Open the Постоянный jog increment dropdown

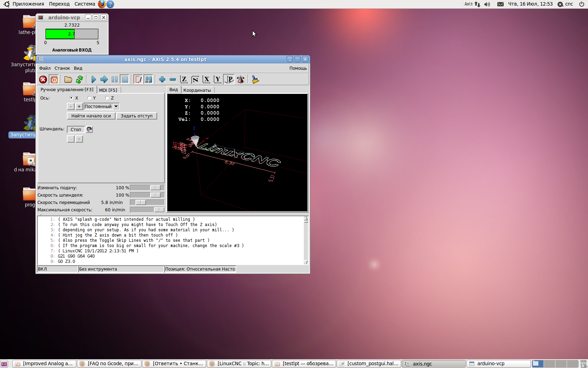[x=116, y=107]
